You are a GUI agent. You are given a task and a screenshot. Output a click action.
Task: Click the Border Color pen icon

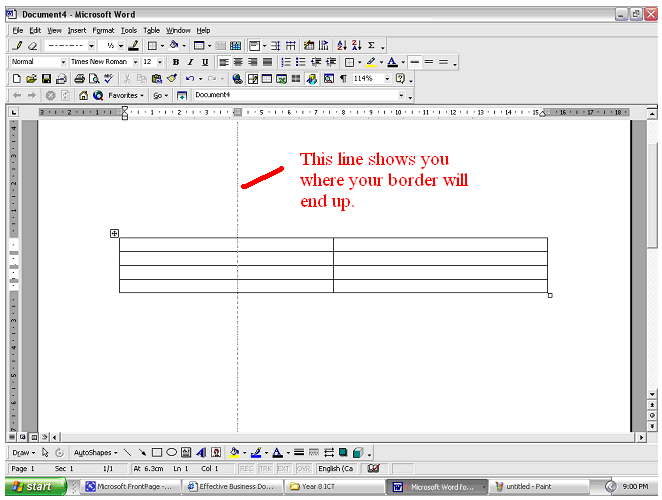point(134,45)
